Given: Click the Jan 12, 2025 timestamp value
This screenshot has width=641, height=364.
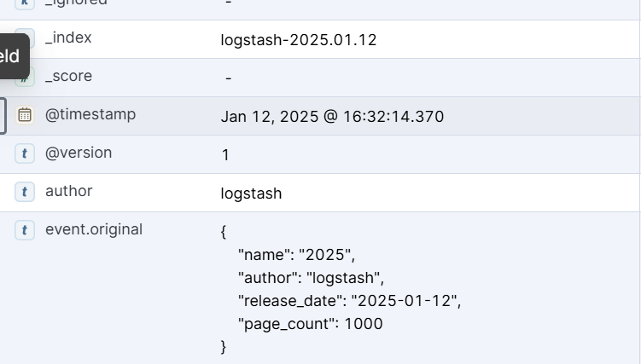Looking at the screenshot, I should coord(332,117).
